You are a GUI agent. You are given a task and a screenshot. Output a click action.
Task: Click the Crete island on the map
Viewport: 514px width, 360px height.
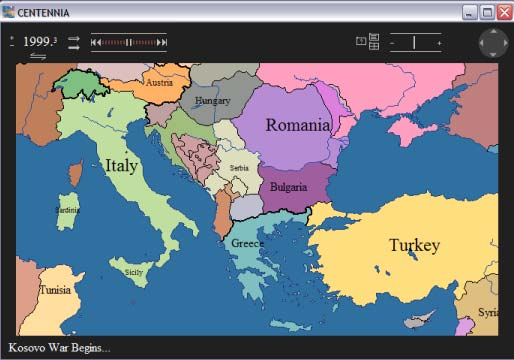[291, 324]
